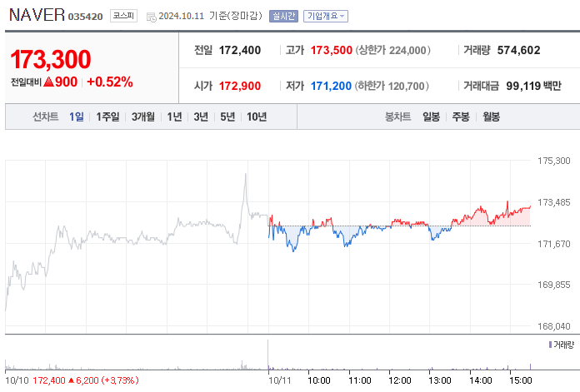580x392 pixels.
Task: Click the 시가 value 172,900
Action: coord(240,86)
